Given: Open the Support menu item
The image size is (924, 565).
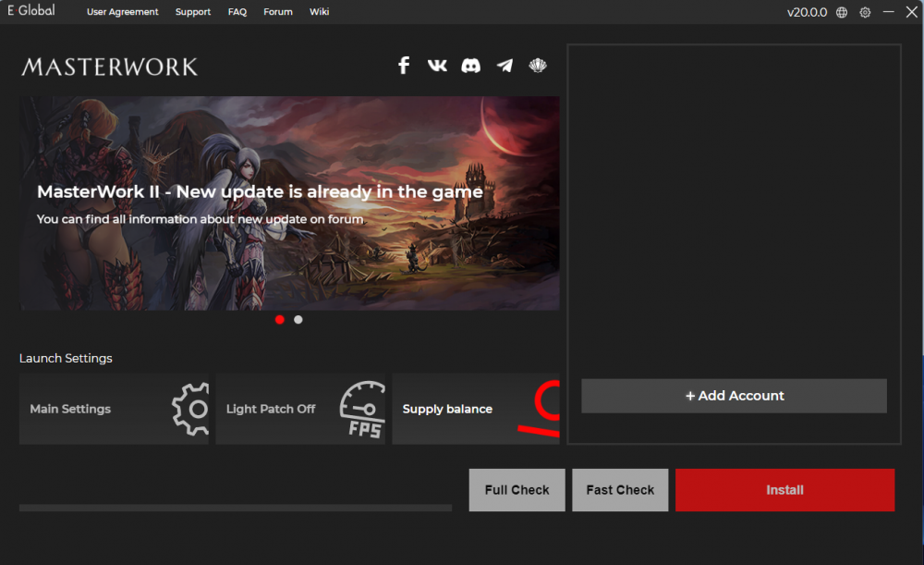Looking at the screenshot, I should pyautogui.click(x=193, y=12).
